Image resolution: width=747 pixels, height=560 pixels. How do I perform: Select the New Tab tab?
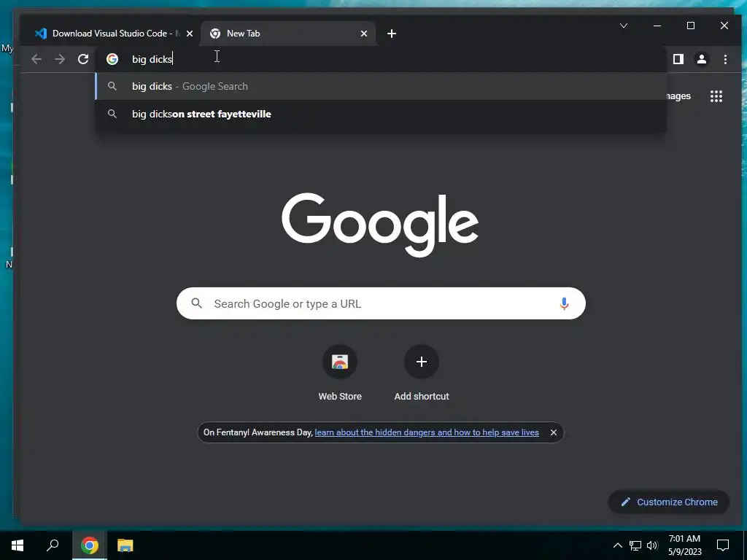tap(287, 34)
